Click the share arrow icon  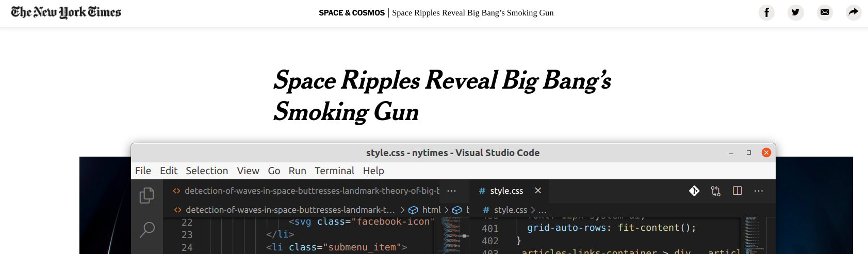[854, 12]
